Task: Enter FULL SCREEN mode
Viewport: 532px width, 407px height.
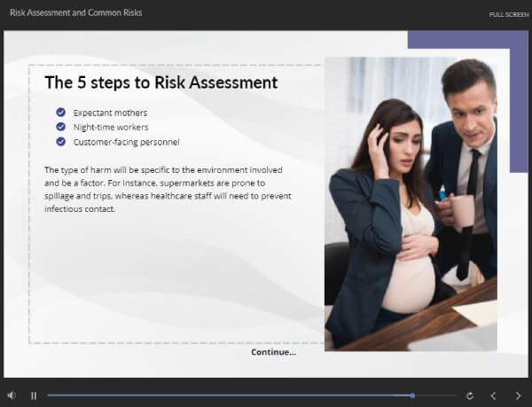Action: pyautogui.click(x=509, y=14)
